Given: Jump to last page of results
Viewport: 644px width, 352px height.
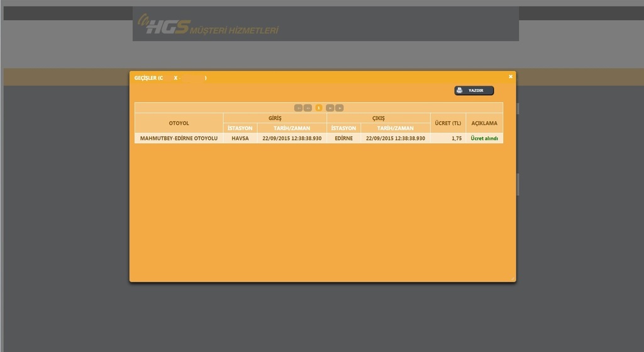Looking at the screenshot, I should [340, 108].
